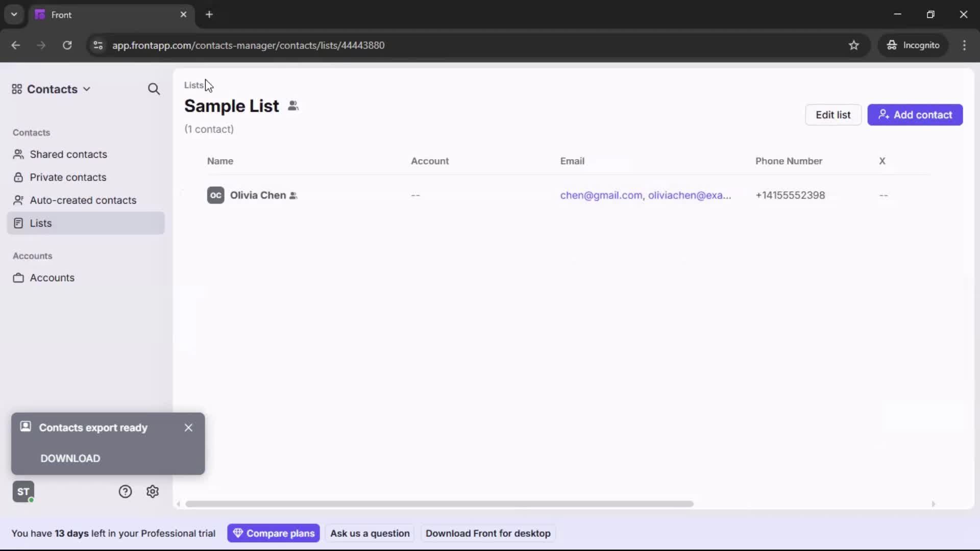Viewport: 980px width, 551px height.
Task: Switch to the Front browser tab
Action: coord(92,15)
